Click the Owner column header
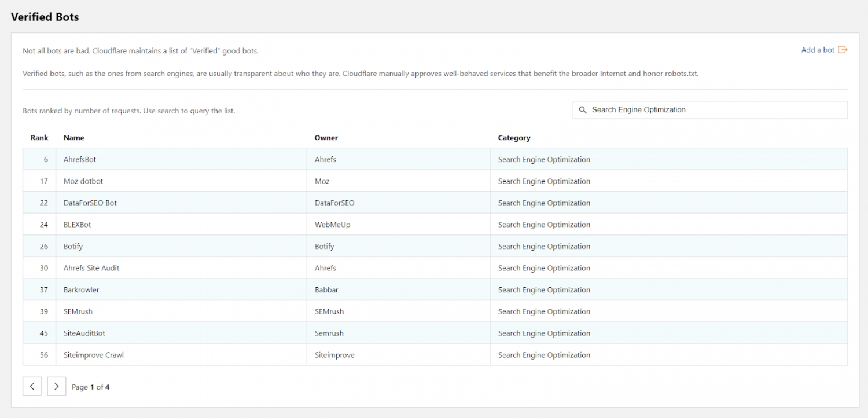The width and height of the screenshot is (868, 418). [326, 138]
